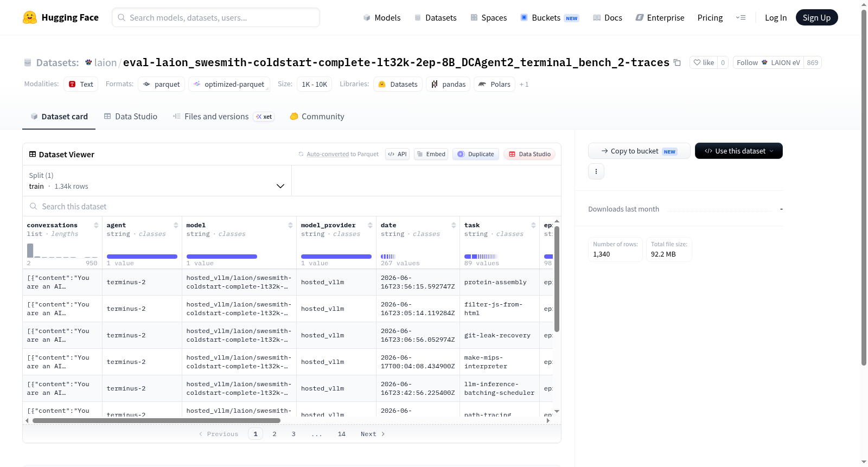868x467 pixels.
Task: Click the Polars library tag
Action: (x=494, y=84)
